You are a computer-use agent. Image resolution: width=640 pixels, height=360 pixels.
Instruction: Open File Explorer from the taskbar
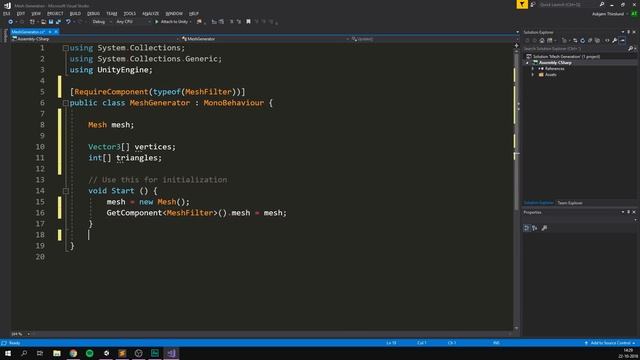57,353
